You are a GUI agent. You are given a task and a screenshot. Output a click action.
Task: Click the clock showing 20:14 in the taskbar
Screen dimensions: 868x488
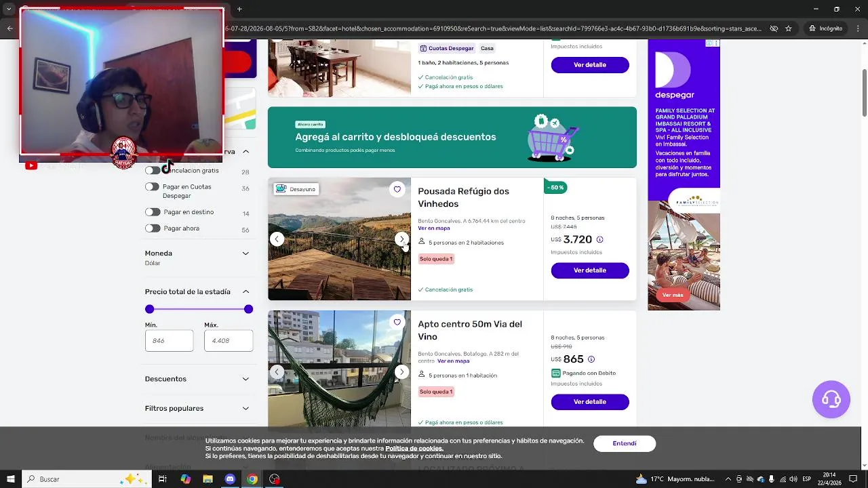tap(829, 479)
